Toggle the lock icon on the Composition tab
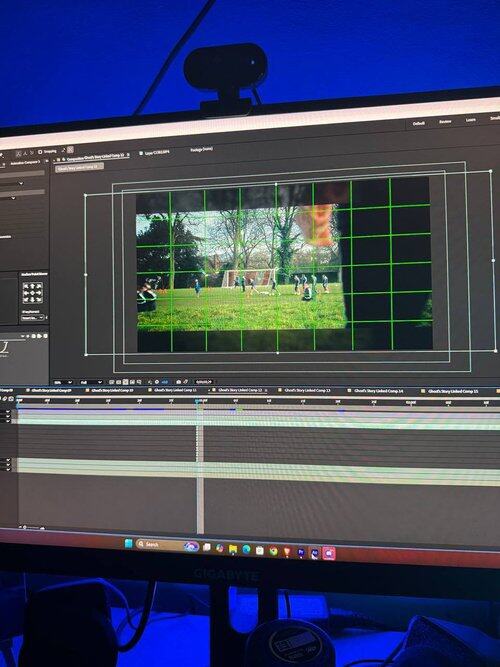500x667 pixels. [x=58, y=160]
